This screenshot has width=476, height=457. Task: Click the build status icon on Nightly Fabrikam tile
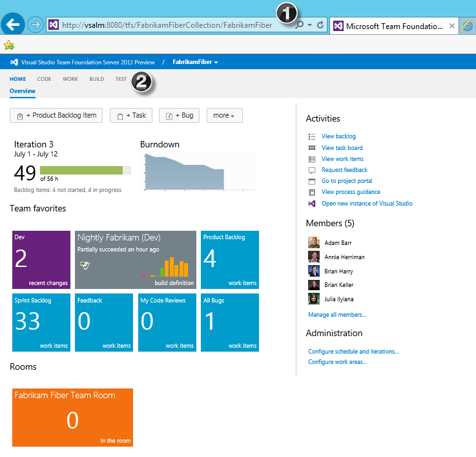point(85,265)
